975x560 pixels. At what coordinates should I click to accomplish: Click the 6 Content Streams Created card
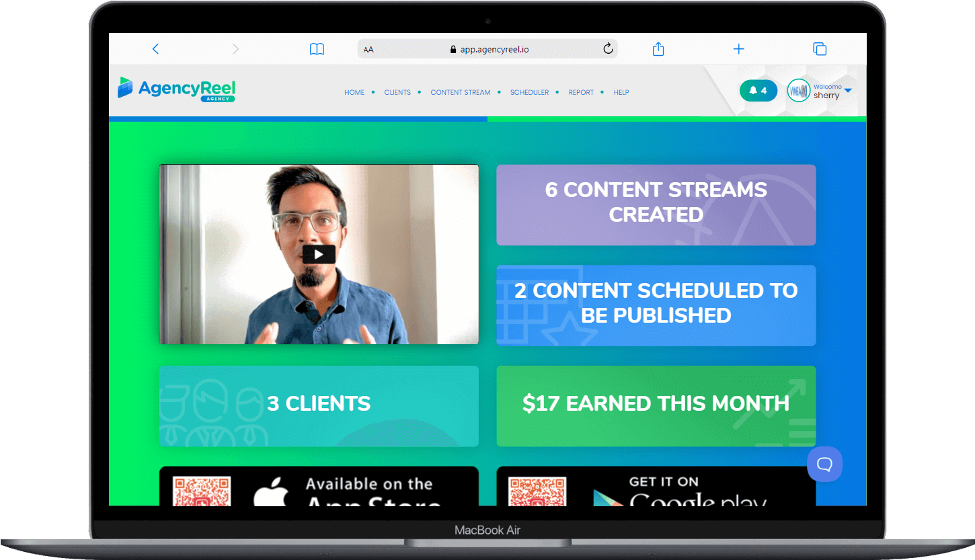tap(656, 205)
